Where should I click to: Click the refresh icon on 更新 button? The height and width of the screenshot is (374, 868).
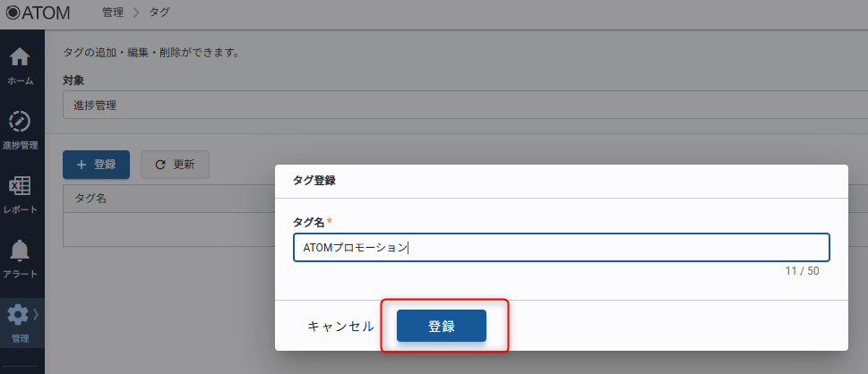click(160, 165)
